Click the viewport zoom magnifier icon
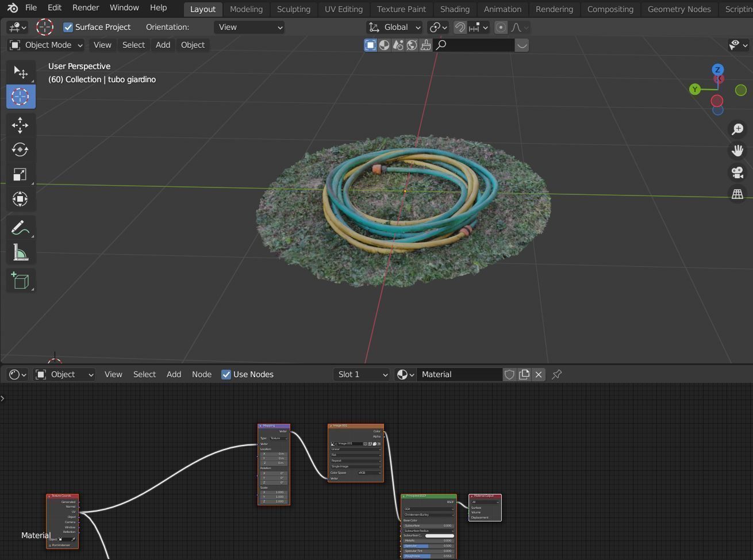This screenshot has height=560, width=753. click(x=737, y=129)
